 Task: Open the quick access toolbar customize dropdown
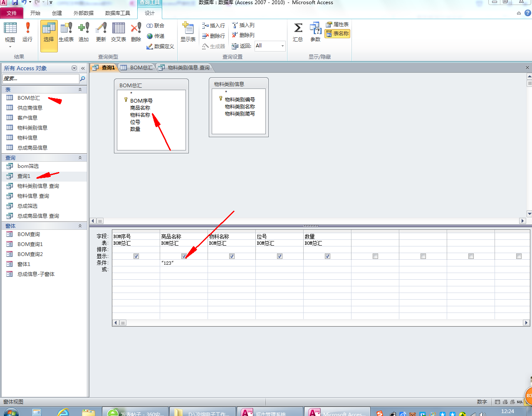[x=51, y=2]
